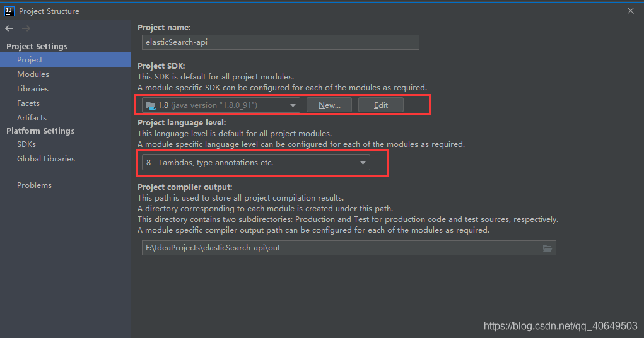The image size is (644, 338).
Task: Click the IntelliJ IDEA logo in title bar
Action: tap(9, 11)
